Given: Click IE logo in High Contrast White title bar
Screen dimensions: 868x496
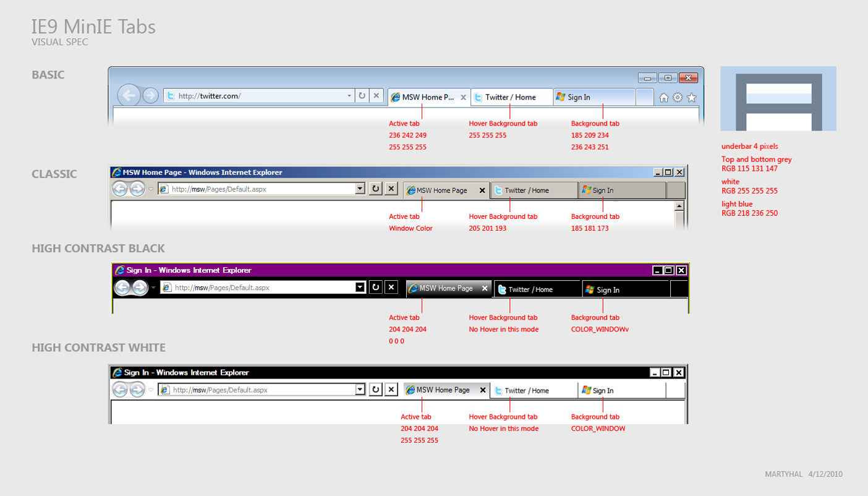Looking at the screenshot, I should (116, 372).
